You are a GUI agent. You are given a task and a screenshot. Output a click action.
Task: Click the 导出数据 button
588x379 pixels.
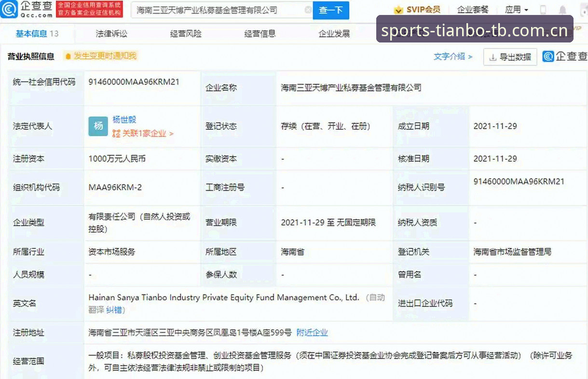tap(510, 57)
